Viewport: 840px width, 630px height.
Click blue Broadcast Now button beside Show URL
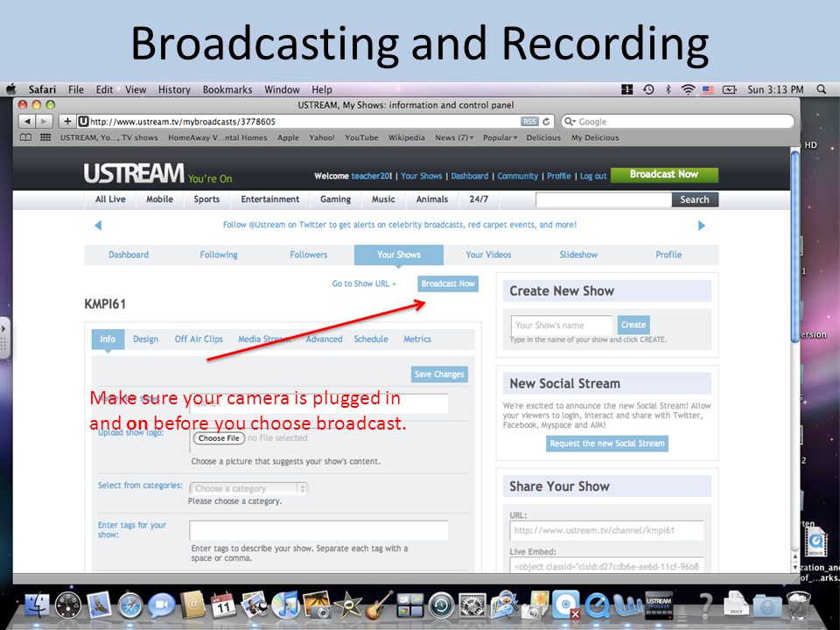click(448, 283)
